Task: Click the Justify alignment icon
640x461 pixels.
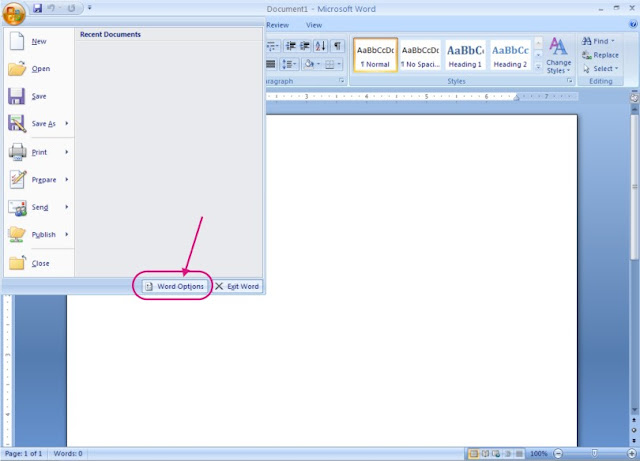Action: (x=271, y=64)
